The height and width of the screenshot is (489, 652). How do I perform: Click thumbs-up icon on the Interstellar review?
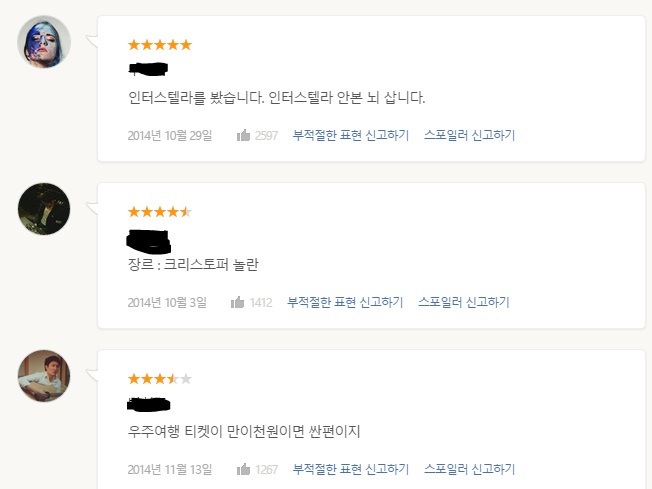244,135
